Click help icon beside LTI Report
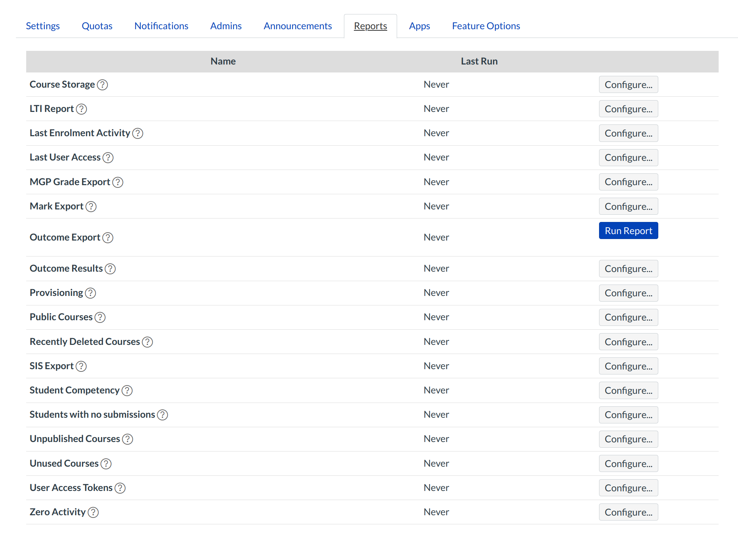Viewport: 738px width, 560px height. click(x=81, y=109)
